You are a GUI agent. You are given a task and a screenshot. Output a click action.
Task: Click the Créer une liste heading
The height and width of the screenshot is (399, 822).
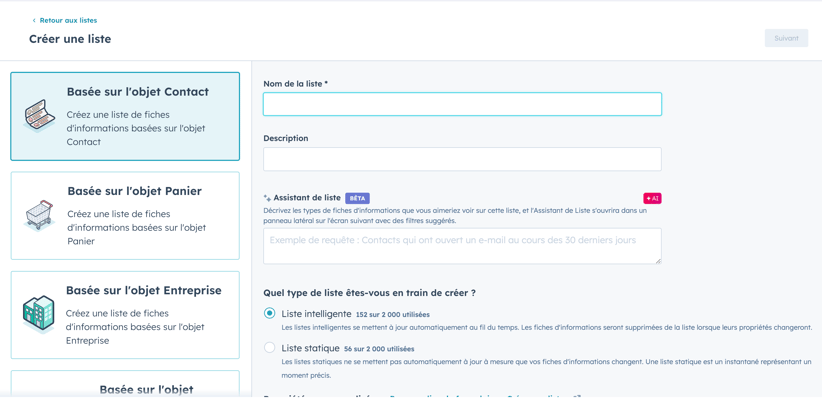pyautogui.click(x=70, y=39)
